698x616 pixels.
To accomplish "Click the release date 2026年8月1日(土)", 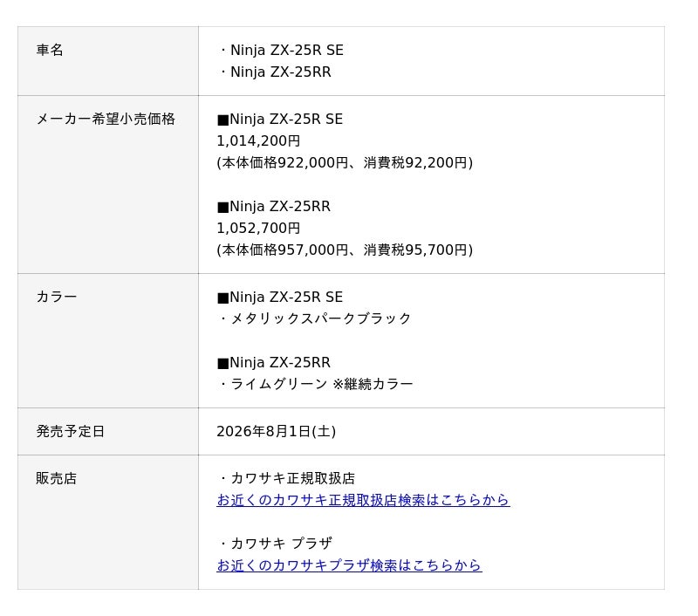I will tap(276, 431).
